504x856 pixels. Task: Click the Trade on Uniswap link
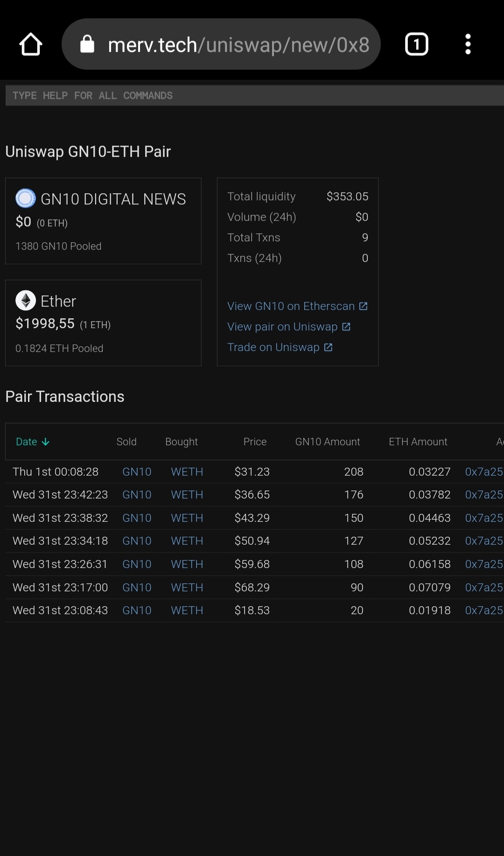pyautogui.click(x=273, y=347)
